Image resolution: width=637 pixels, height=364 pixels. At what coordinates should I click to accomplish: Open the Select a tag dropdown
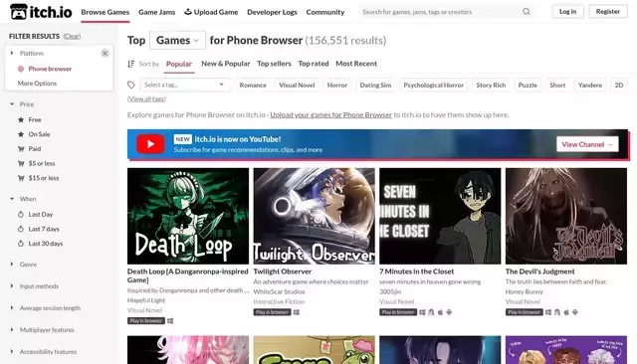pos(185,85)
